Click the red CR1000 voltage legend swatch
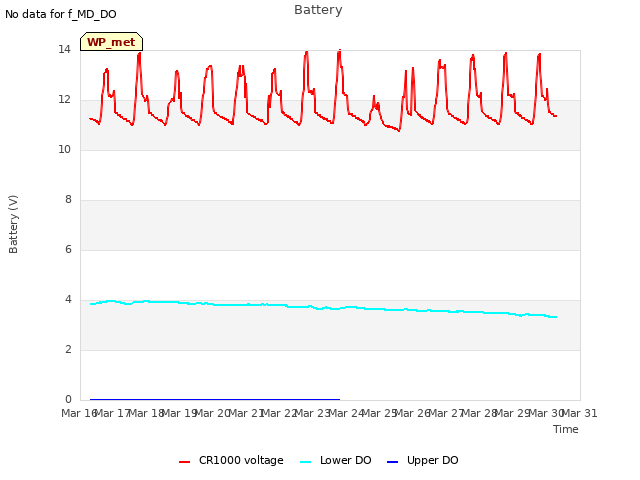 pos(184,462)
